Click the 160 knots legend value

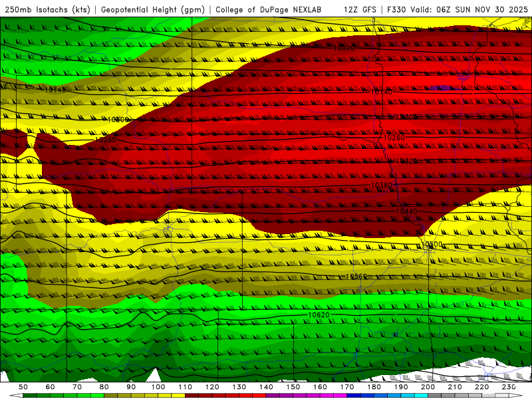(x=320, y=387)
